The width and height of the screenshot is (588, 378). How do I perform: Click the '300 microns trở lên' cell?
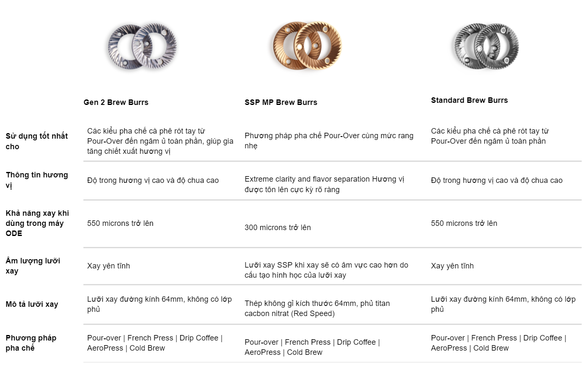coord(278,228)
